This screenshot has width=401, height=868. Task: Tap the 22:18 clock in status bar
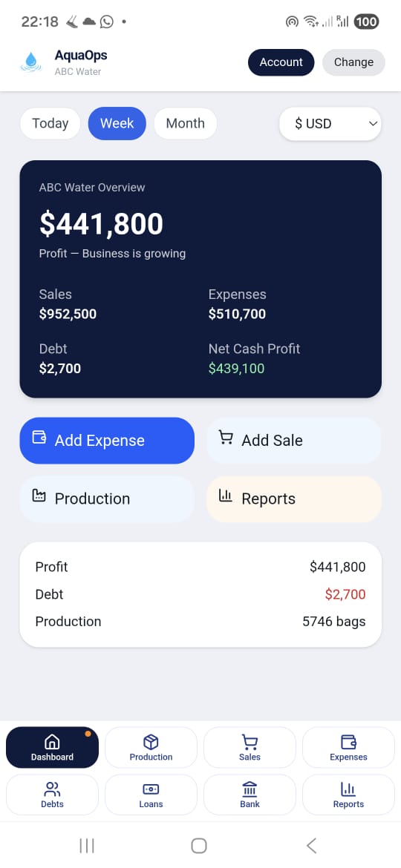[39, 22]
